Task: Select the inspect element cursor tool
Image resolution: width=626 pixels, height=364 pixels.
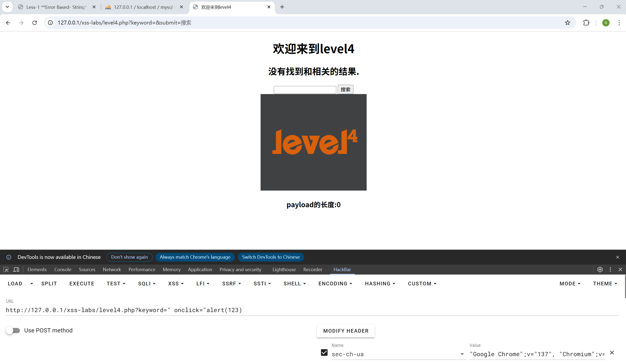Action: point(5,269)
